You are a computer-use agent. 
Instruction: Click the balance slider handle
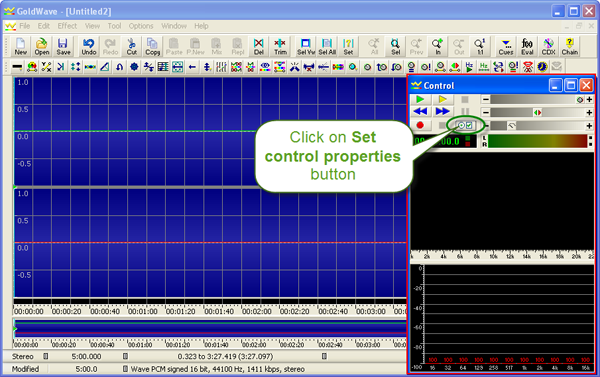(538, 113)
